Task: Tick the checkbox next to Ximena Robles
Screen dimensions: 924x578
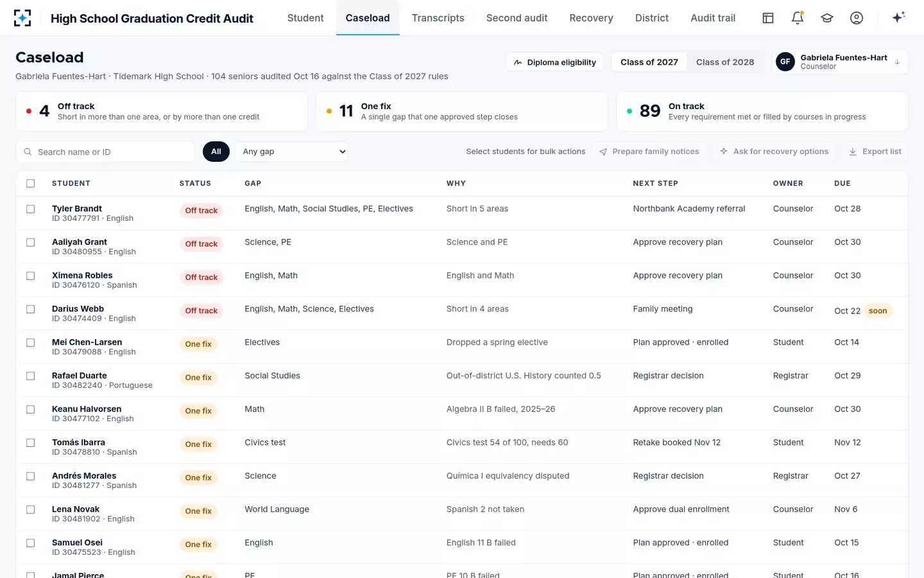Action: point(30,276)
